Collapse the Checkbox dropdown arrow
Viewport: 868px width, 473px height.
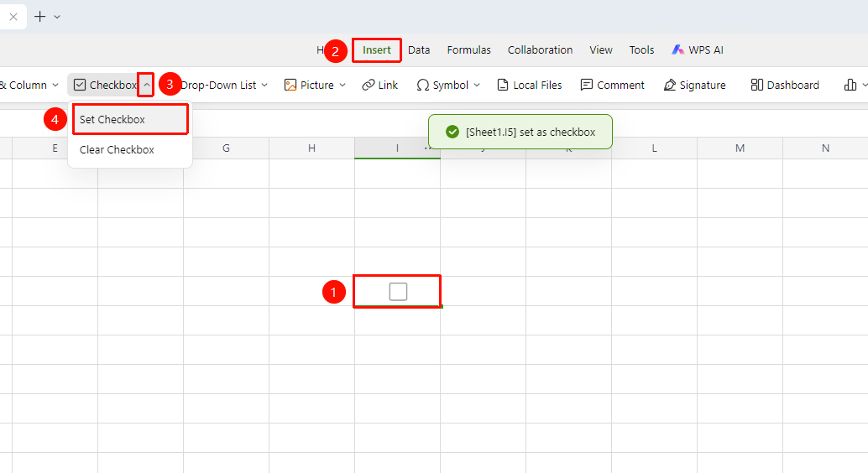146,86
